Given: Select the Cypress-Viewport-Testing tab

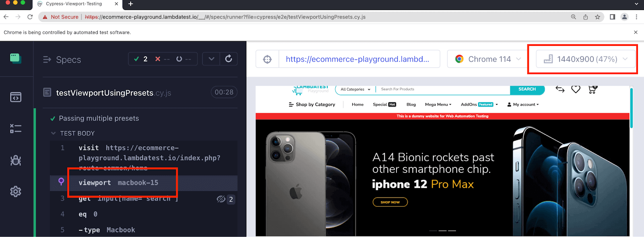Looking at the screenshot, I should (x=74, y=4).
